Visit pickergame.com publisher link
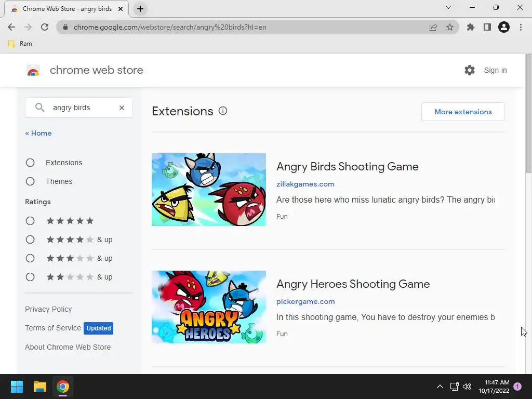The height and width of the screenshot is (399, 532). coord(305,301)
